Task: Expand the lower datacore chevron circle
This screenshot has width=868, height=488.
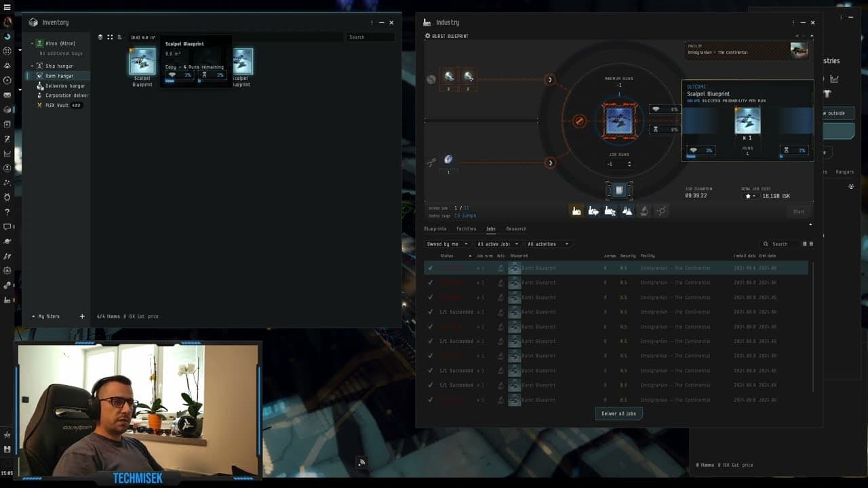Action: [550, 163]
